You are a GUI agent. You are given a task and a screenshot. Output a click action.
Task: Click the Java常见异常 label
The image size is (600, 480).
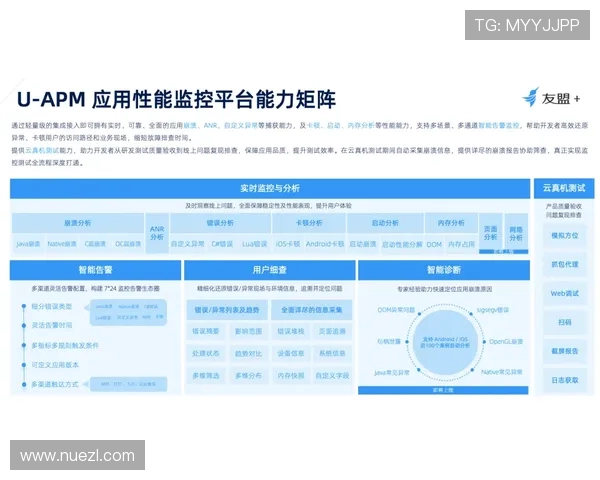click(392, 372)
